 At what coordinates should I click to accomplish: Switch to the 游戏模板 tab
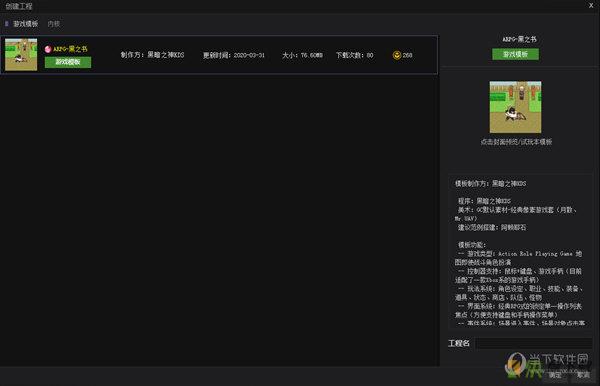[x=26, y=24]
